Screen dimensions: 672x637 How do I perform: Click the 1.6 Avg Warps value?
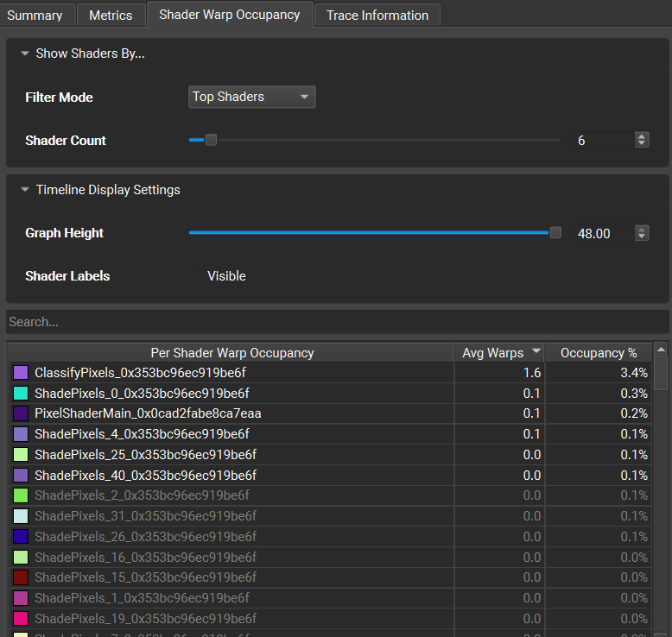click(x=532, y=373)
